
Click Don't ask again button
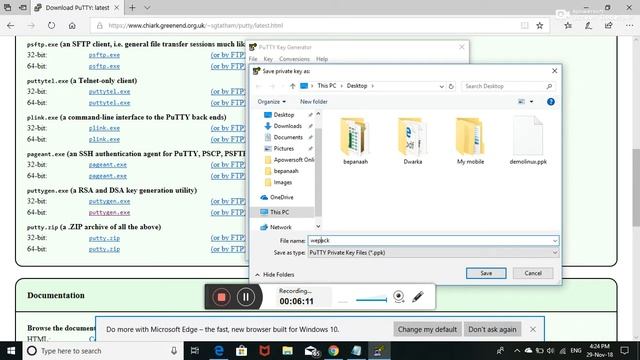(492, 329)
